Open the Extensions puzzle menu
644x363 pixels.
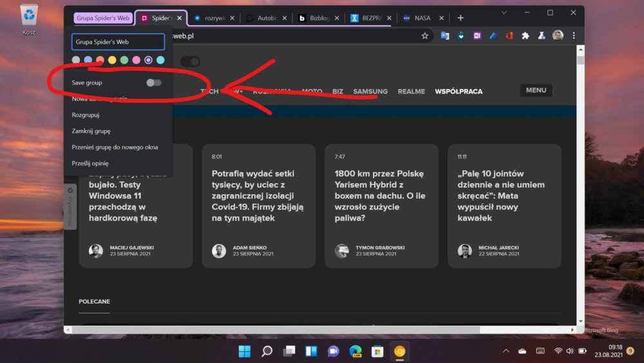526,35
